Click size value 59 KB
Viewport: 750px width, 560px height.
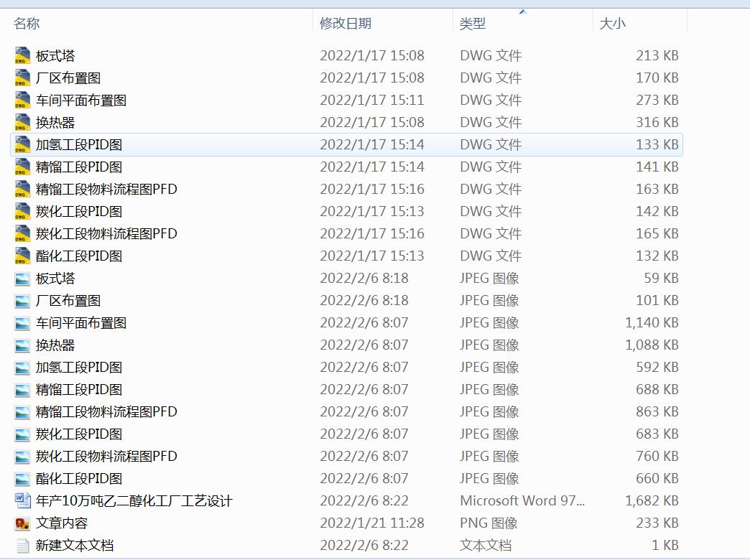point(661,279)
